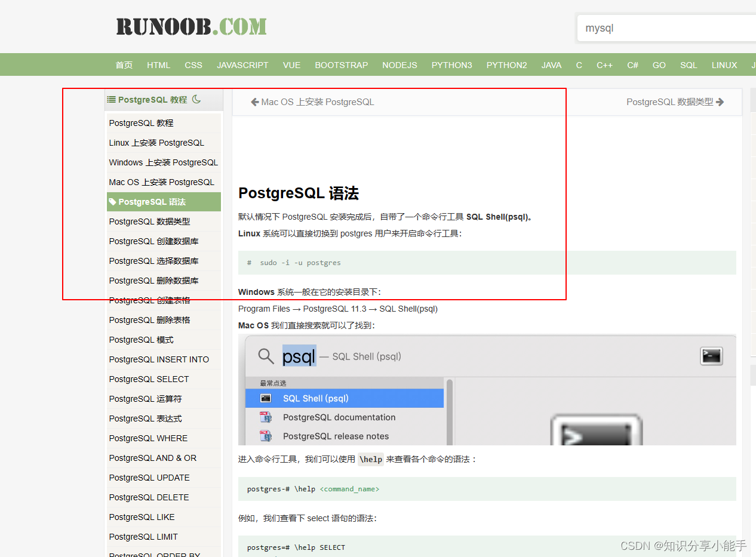Screen dimensions: 756x557
Task: Open sidebar link PostgreSQL 模式
Action: 141,340
